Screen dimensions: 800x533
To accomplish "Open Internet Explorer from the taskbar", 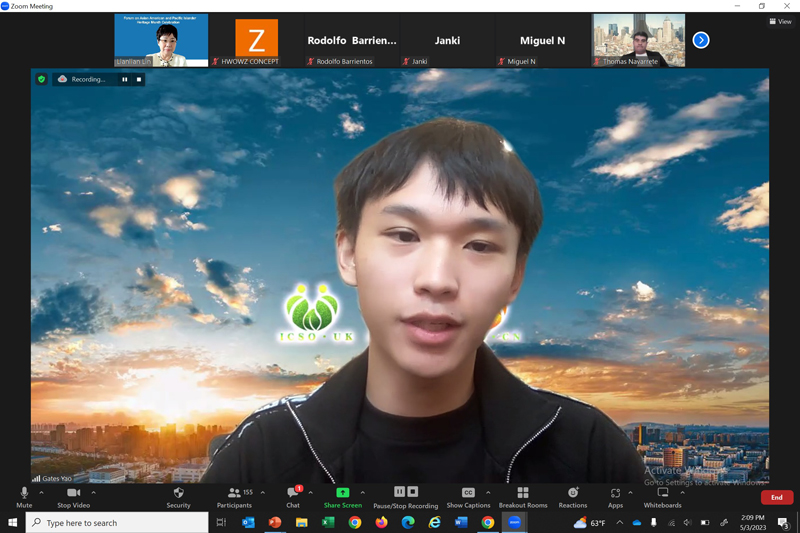I will pos(434,522).
